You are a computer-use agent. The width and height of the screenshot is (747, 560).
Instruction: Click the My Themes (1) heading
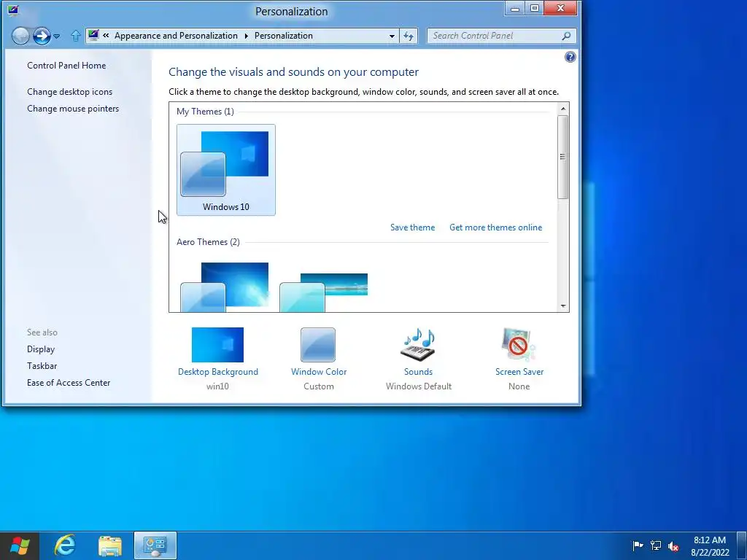point(205,112)
